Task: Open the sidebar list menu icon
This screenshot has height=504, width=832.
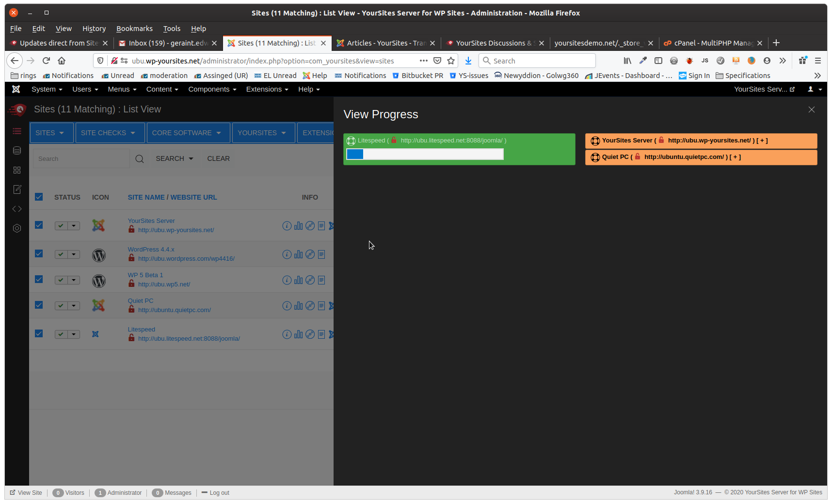Action: (17, 131)
